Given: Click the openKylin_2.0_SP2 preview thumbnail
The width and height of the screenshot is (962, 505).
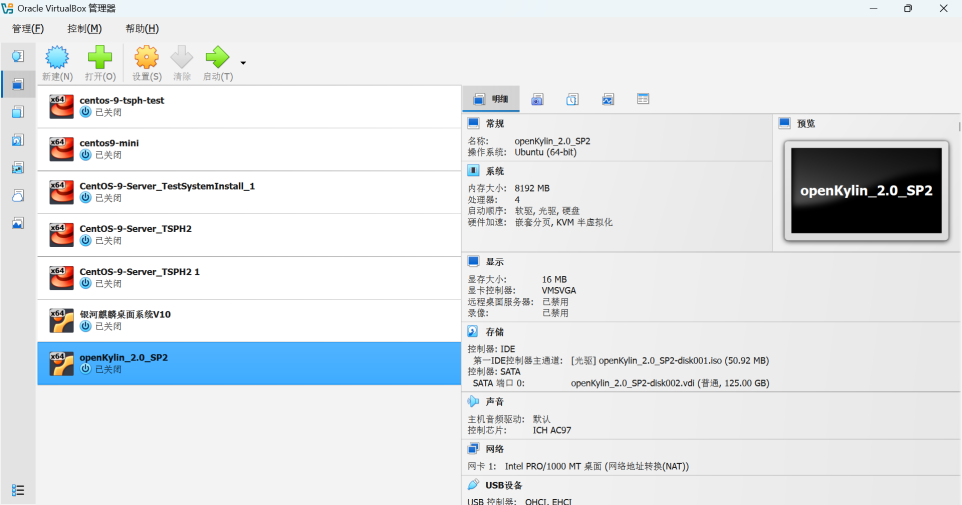Looking at the screenshot, I should [x=866, y=191].
